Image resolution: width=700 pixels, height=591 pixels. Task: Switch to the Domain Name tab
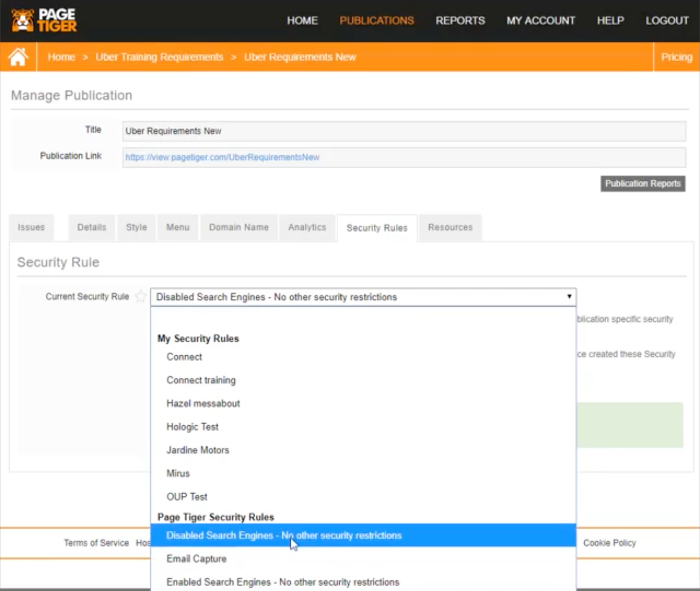[239, 227]
